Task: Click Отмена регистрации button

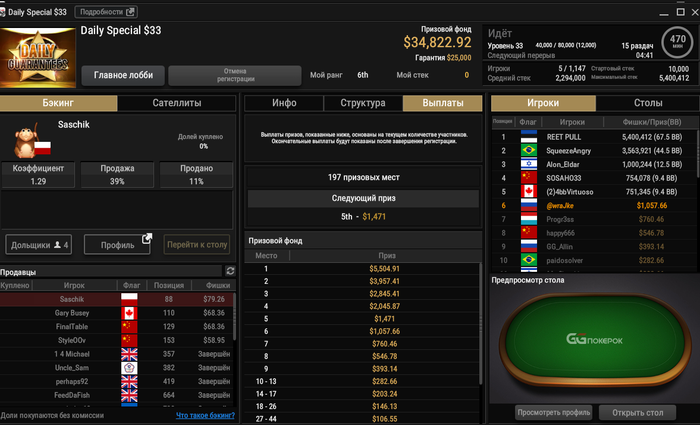Action: pos(235,75)
